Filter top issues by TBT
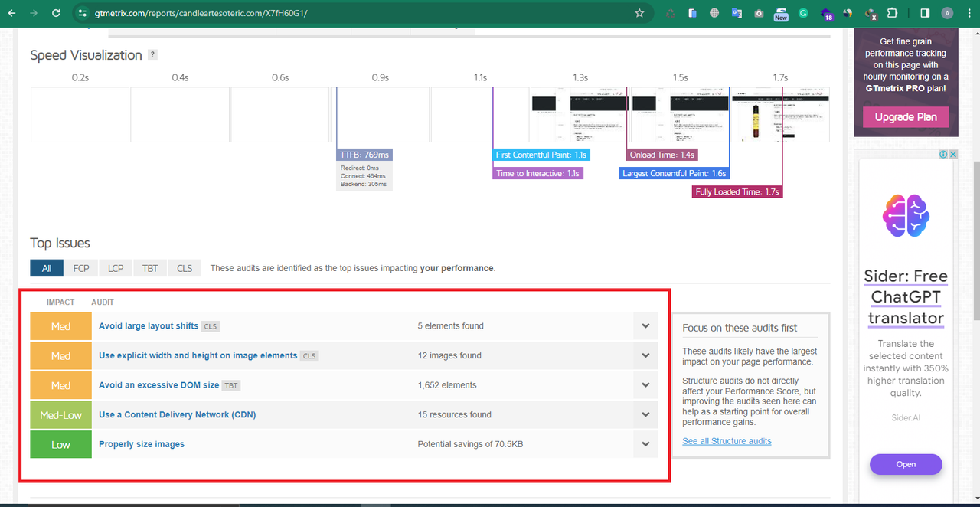980x507 pixels. pos(150,268)
